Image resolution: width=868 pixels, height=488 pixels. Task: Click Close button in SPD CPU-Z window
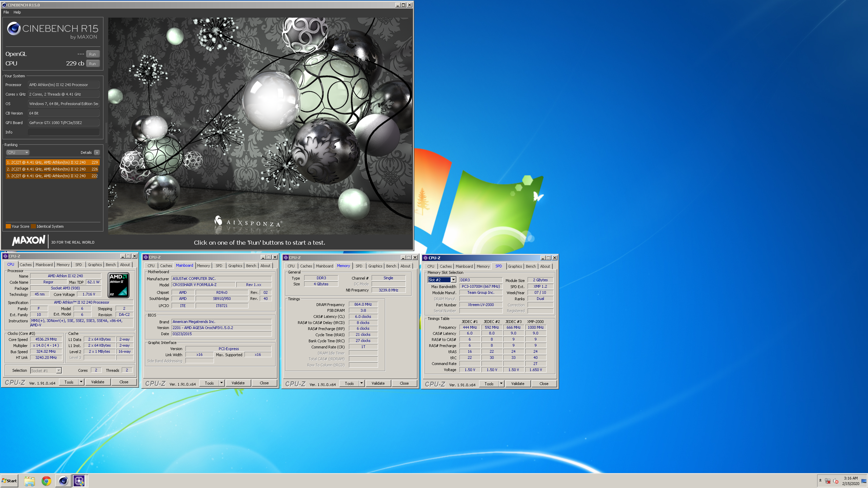(544, 384)
